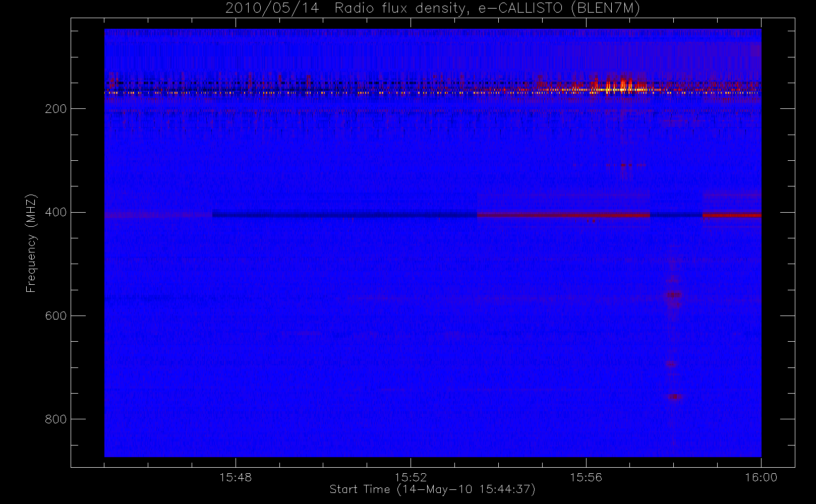Click the date '2010/05/14' in the title
Viewport: 816px width, 504px height.
point(272,9)
